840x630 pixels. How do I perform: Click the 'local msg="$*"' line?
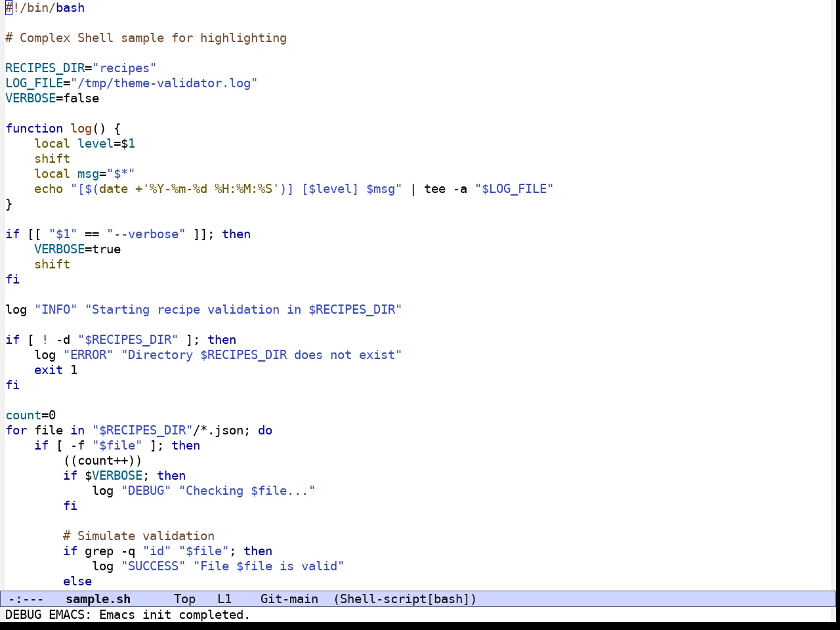[85, 174]
